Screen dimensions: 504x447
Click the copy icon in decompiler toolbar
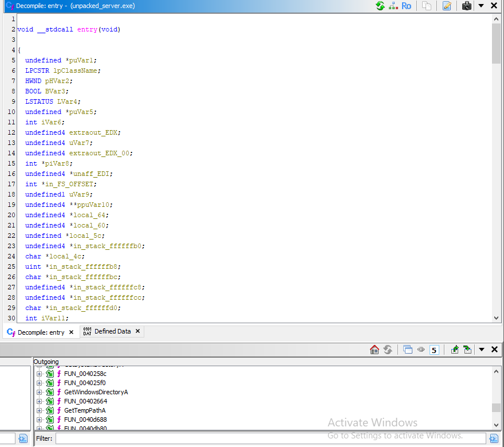point(427,6)
